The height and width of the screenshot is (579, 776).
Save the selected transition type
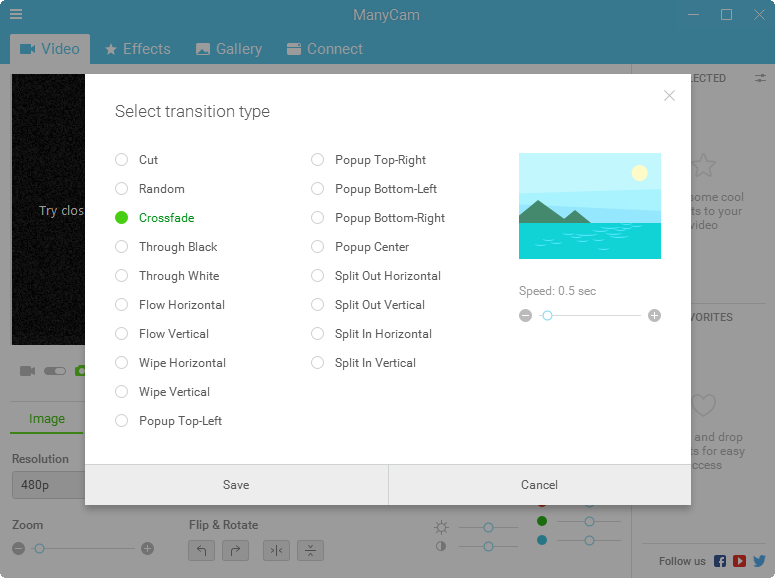click(236, 485)
